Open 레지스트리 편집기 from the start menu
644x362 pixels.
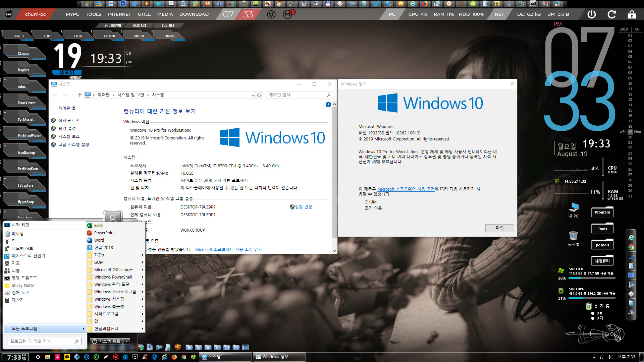[x=29, y=256]
